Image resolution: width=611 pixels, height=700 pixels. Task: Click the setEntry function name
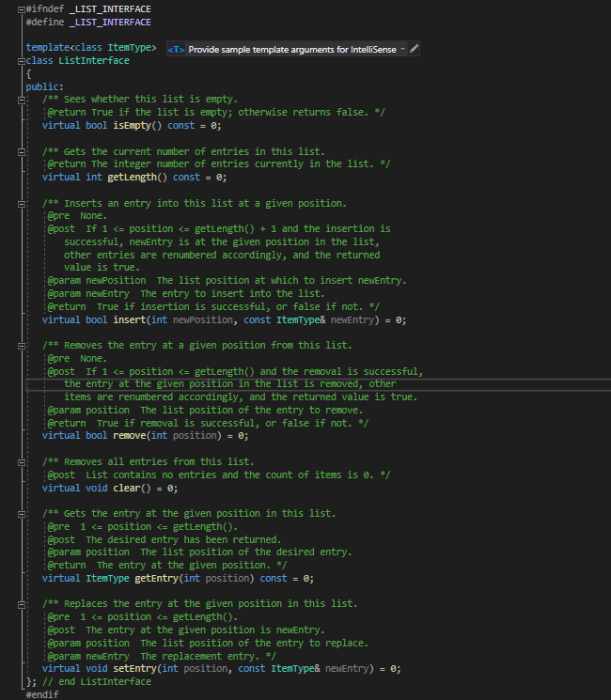point(134,668)
